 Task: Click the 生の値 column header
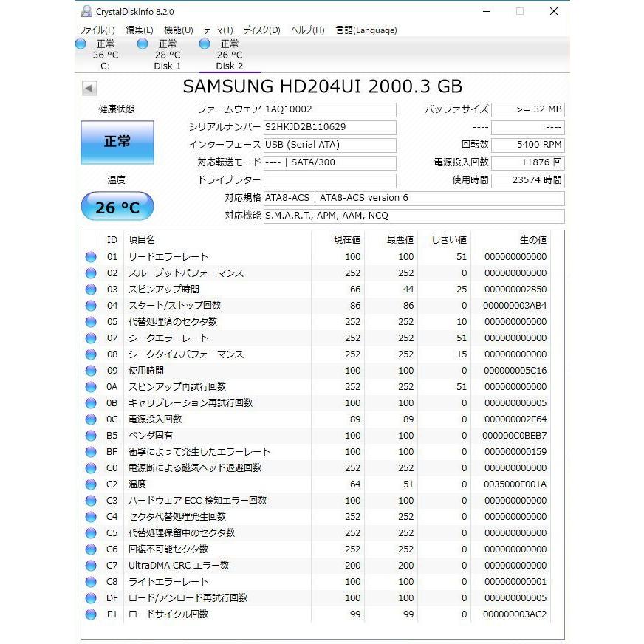click(532, 240)
